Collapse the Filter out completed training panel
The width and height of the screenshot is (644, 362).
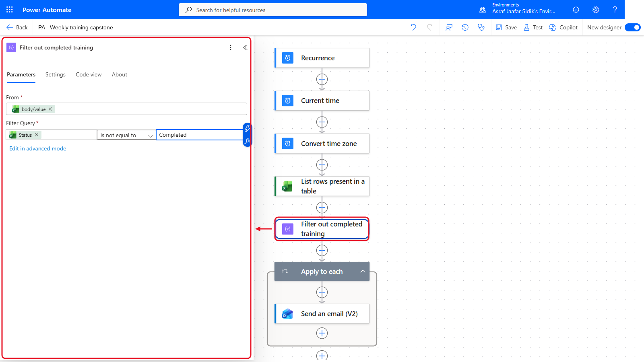(245, 47)
